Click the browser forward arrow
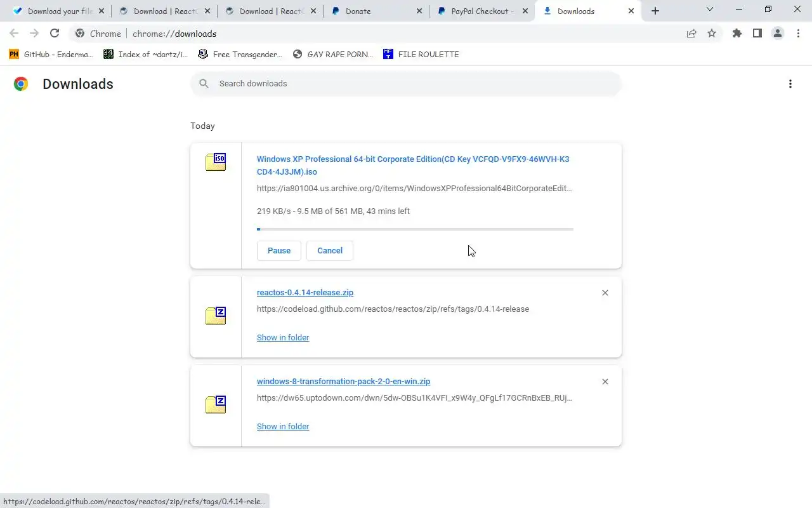Image resolution: width=812 pixels, height=508 pixels. click(34, 34)
